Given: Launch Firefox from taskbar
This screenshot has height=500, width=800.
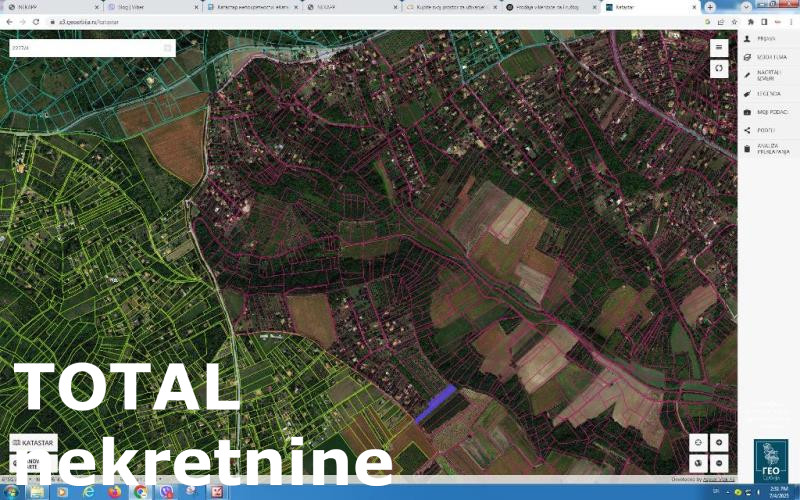Looking at the screenshot, I should click(x=114, y=492).
